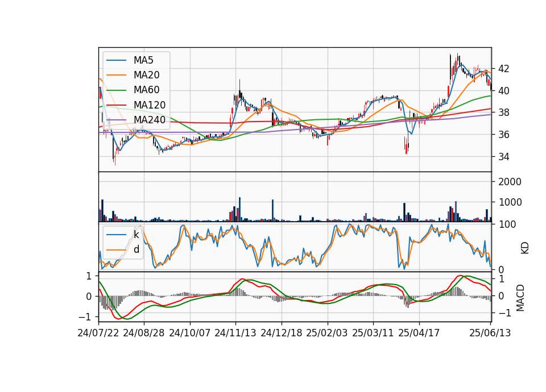Click the orange MA20 legend line sample
Screen dimensions: 546x392
pos(116,75)
